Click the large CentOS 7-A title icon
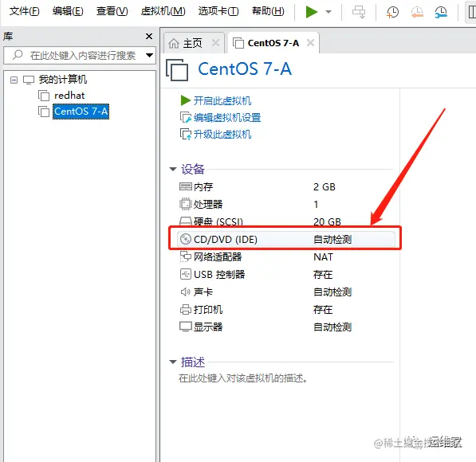 pos(177,70)
